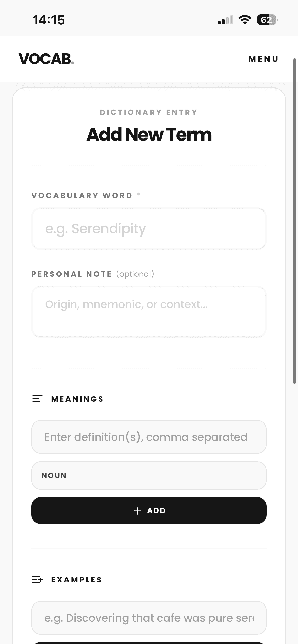Click the PERSONAL NOTE field label
The width and height of the screenshot is (298, 644).
click(x=72, y=274)
